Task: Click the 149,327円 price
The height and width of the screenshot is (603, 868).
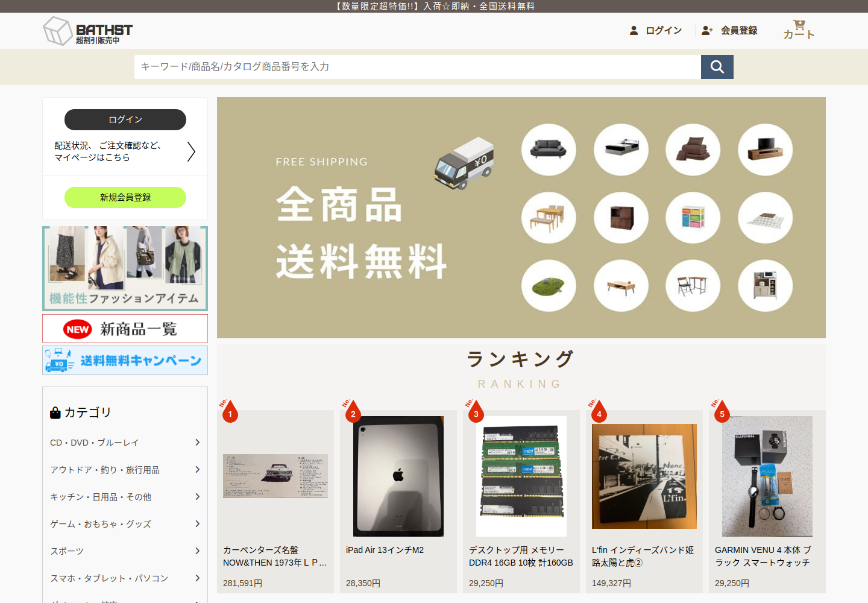Action: click(x=611, y=583)
